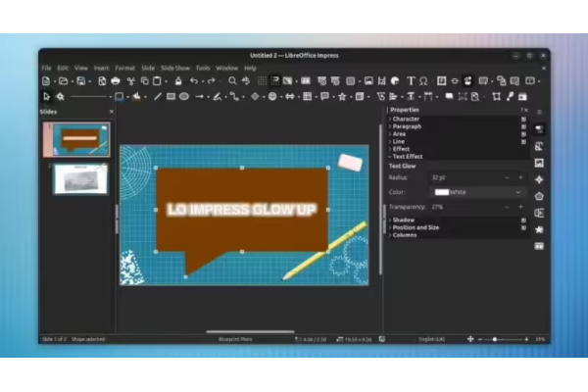This screenshot has width=588, height=392.
Task: Open the Window menu
Action: point(227,68)
